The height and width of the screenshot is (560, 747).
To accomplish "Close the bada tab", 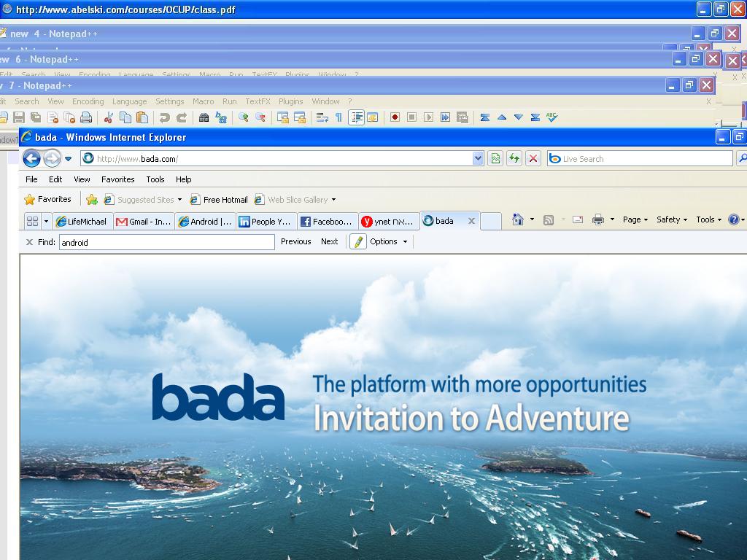I will (x=471, y=221).
